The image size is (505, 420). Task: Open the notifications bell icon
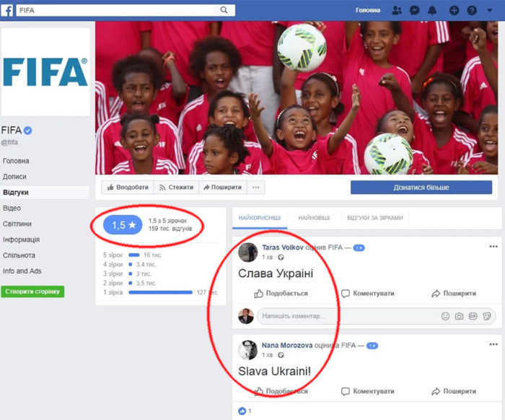pos(432,10)
